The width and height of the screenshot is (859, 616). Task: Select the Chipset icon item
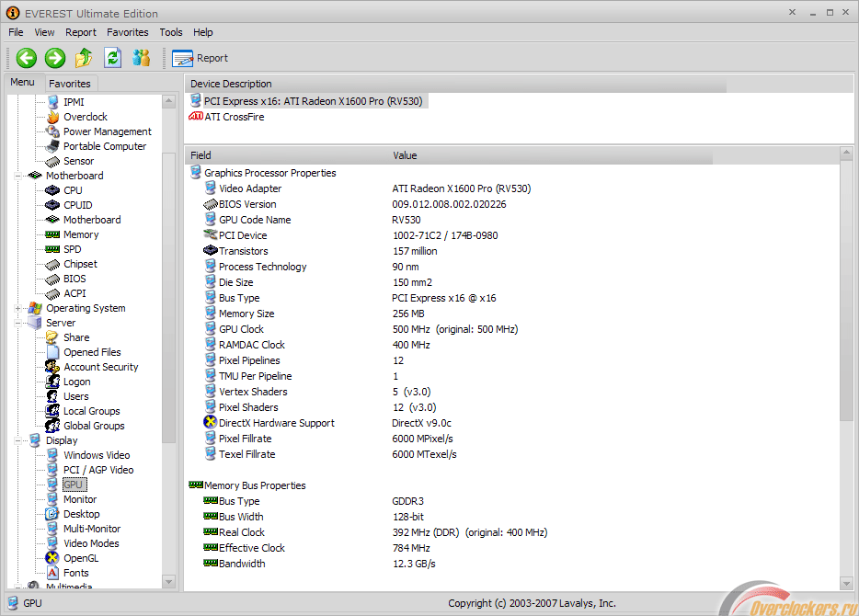[52, 265]
